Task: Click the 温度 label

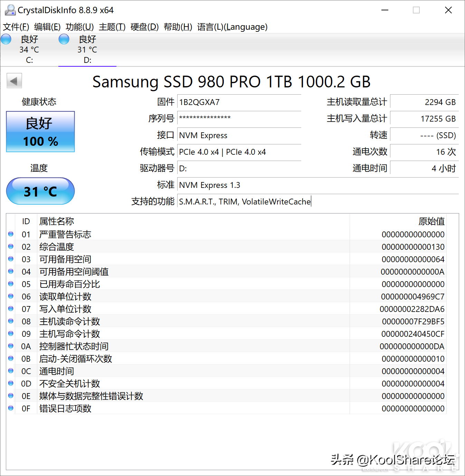Action: (39, 168)
